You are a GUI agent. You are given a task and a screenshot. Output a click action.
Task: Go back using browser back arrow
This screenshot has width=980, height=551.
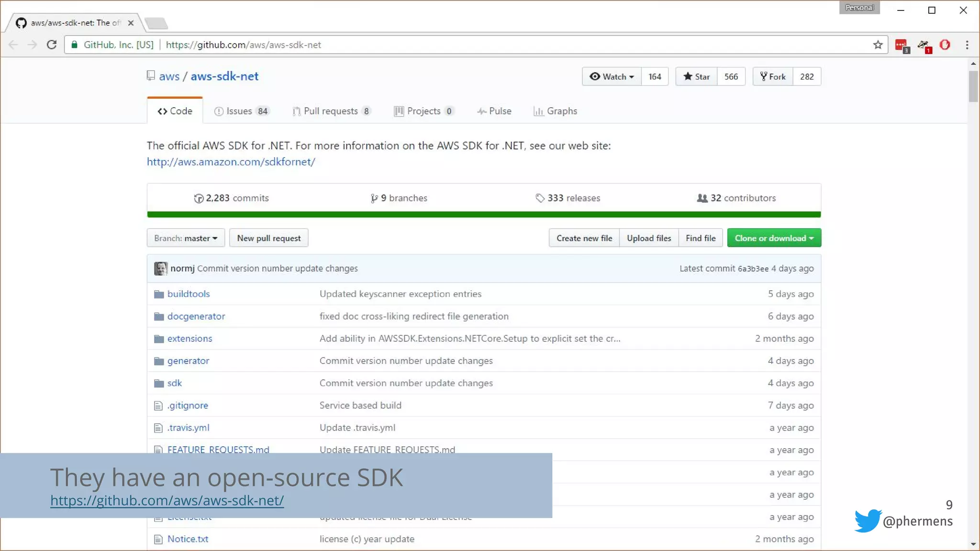coord(13,45)
